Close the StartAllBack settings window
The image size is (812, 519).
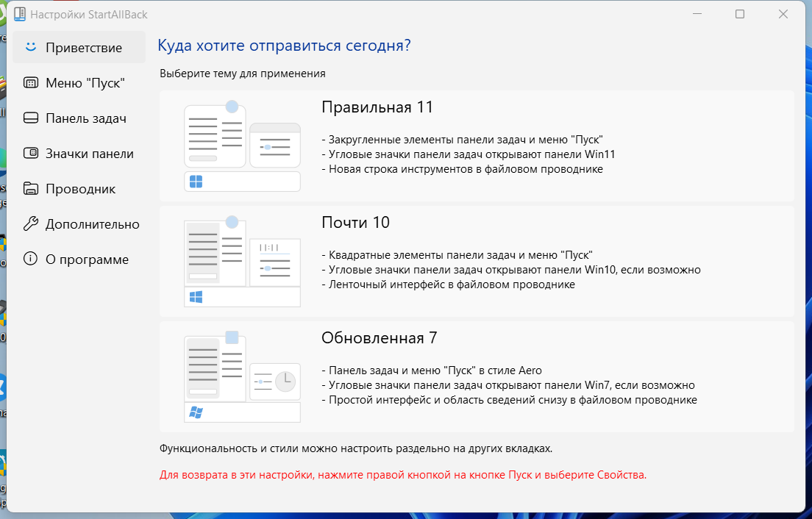[x=783, y=14]
